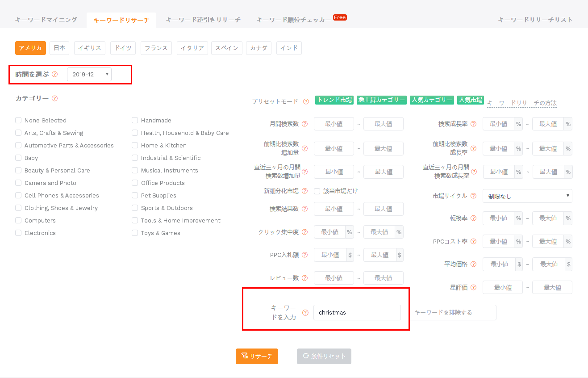This screenshot has width=588, height=378.
Task: Open help icon for キーワードを入力
Action: (x=305, y=313)
